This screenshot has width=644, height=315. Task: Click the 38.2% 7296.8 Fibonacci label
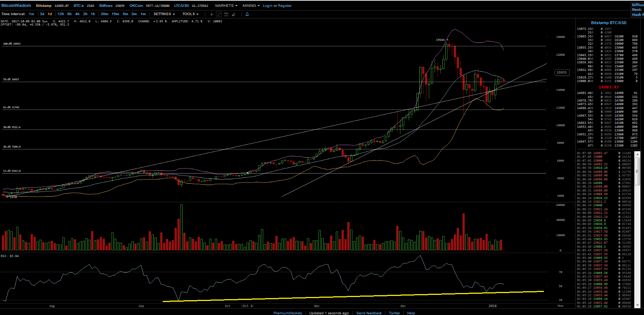12,147
